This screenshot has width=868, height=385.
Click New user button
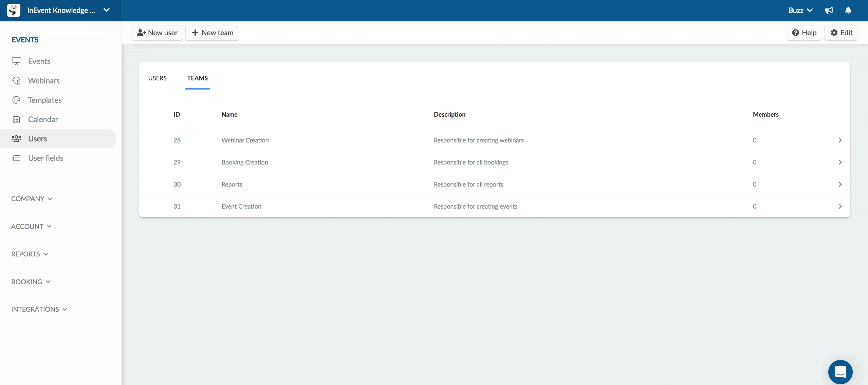tap(156, 32)
